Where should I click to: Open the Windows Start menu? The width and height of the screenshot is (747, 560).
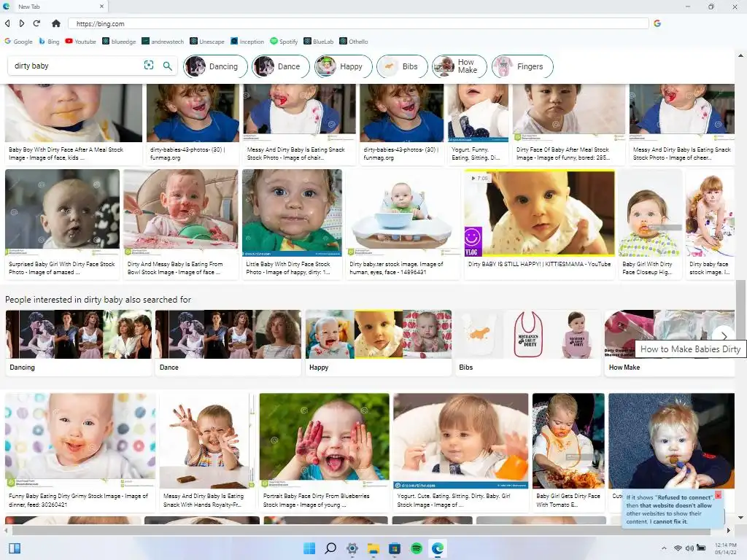309,548
